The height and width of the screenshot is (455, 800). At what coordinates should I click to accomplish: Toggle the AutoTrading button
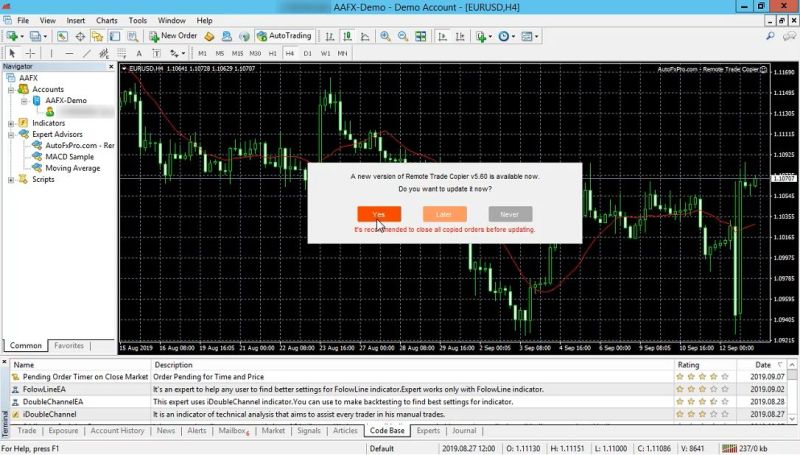pos(282,36)
